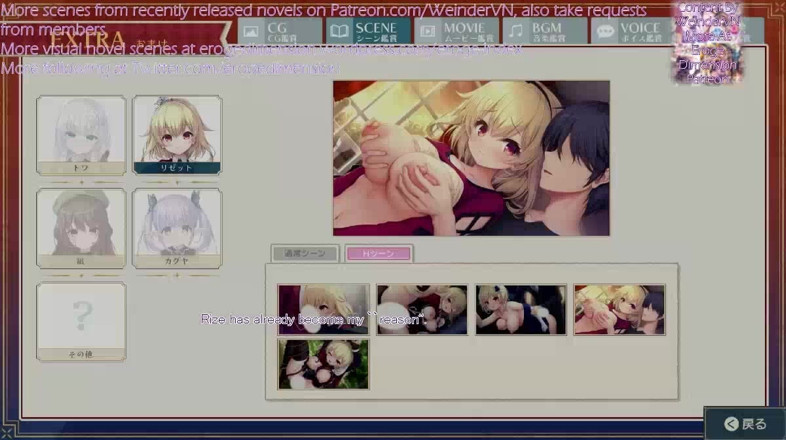
Task: Select the pink Hシーン tab
Action: (x=378, y=254)
